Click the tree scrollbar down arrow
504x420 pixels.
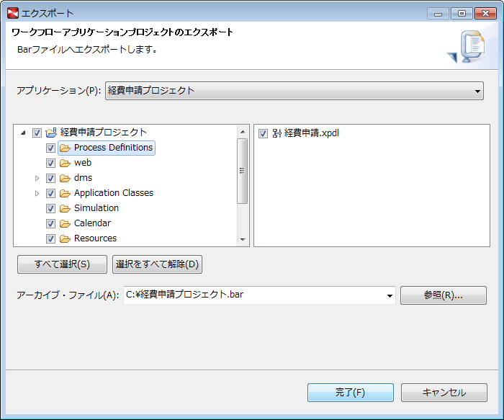click(x=243, y=240)
